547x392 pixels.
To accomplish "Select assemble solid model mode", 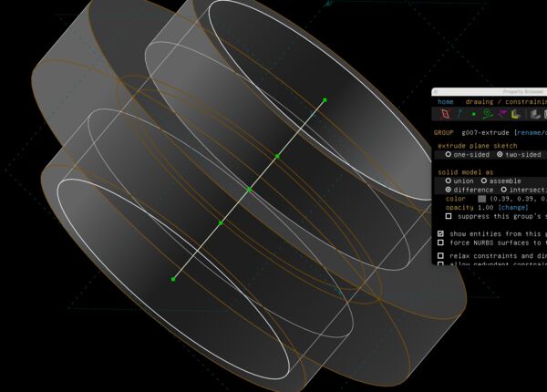I will coord(501,181).
